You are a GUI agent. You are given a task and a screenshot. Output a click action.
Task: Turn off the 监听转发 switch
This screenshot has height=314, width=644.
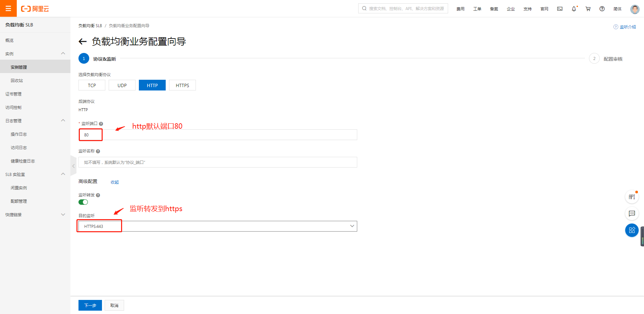(83, 202)
